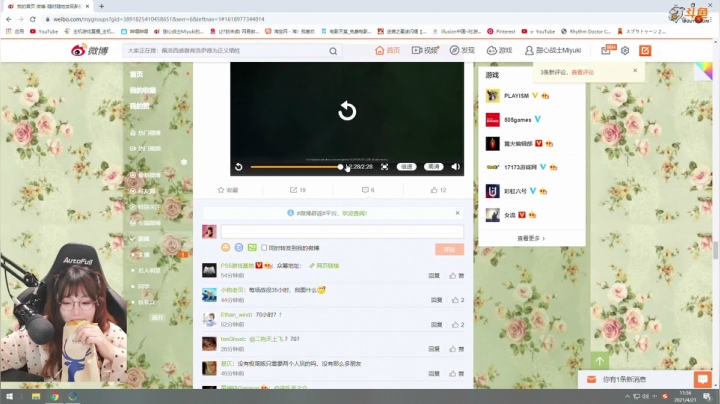Click the blue topic icon below comment box
The width and height of the screenshot is (720, 404).
(x=239, y=247)
